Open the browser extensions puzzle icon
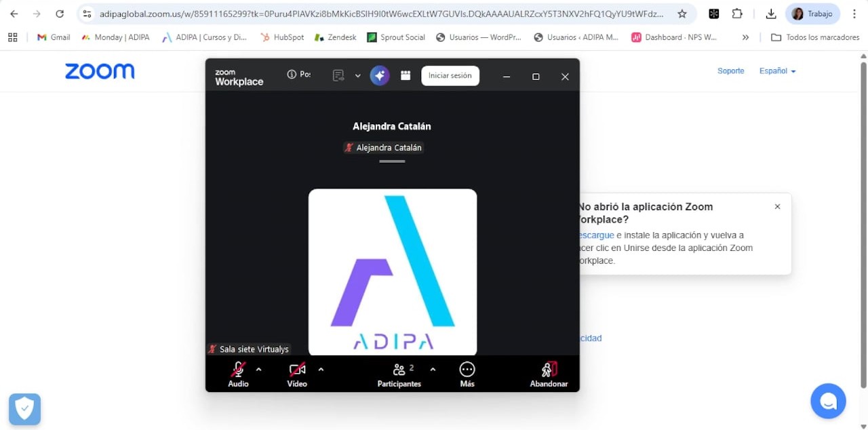868x430 pixels. (737, 14)
